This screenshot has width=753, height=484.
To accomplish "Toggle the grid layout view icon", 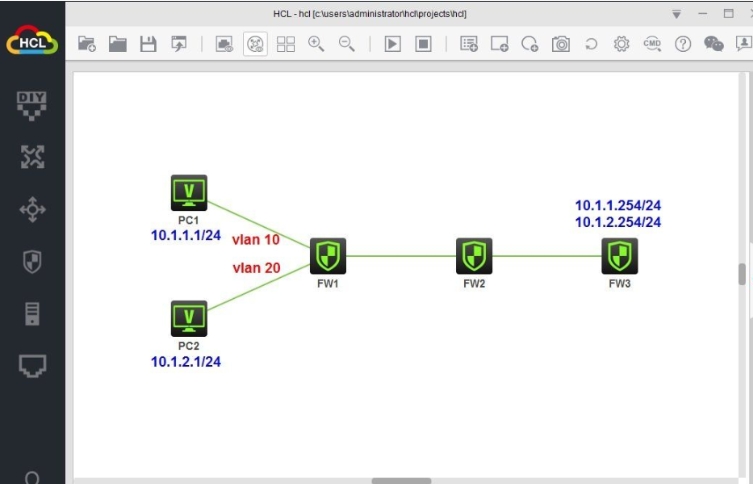I will 286,44.
